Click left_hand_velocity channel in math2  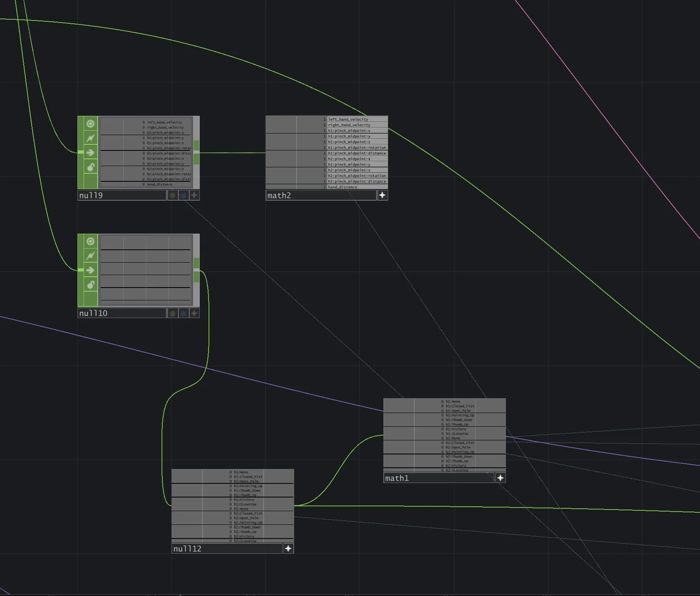tap(348, 119)
